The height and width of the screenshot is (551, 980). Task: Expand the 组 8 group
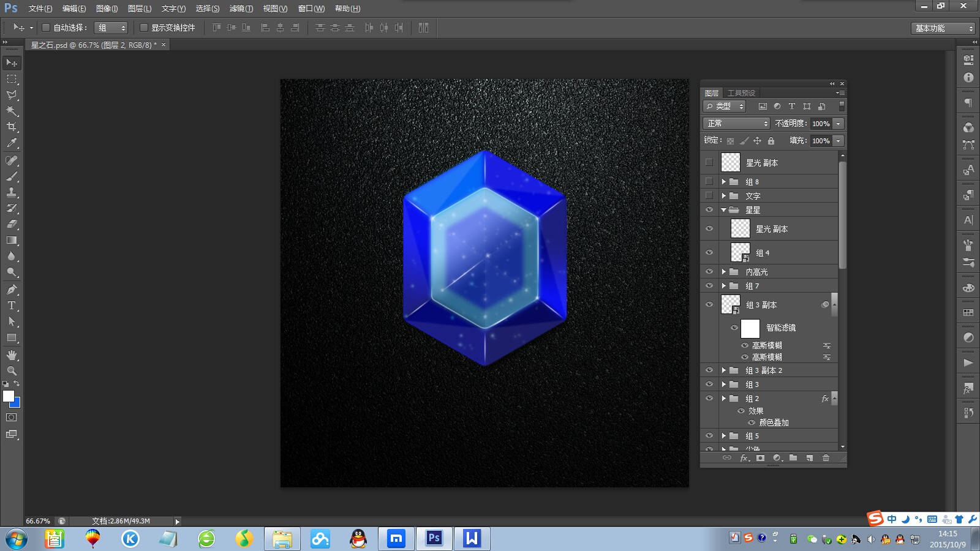coord(724,181)
